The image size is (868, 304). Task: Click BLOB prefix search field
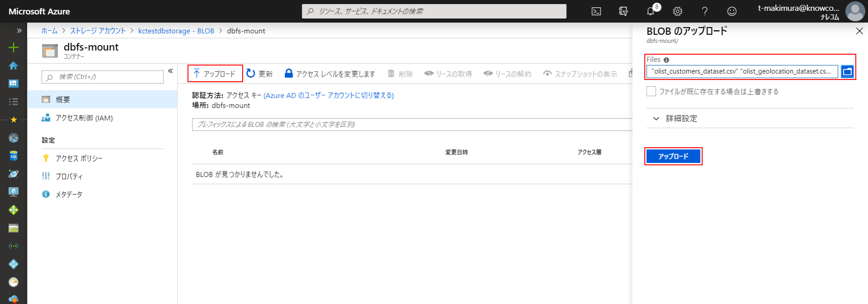(412, 125)
